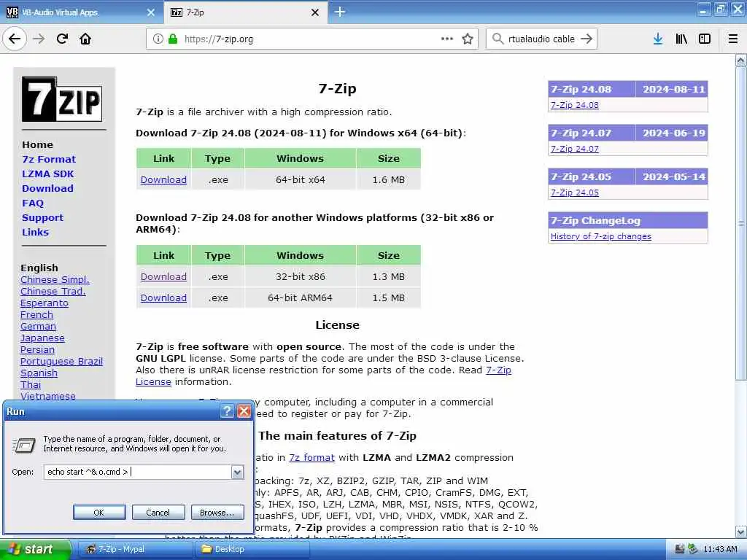Click the search magnifier icon
747x560 pixels.
click(x=498, y=39)
